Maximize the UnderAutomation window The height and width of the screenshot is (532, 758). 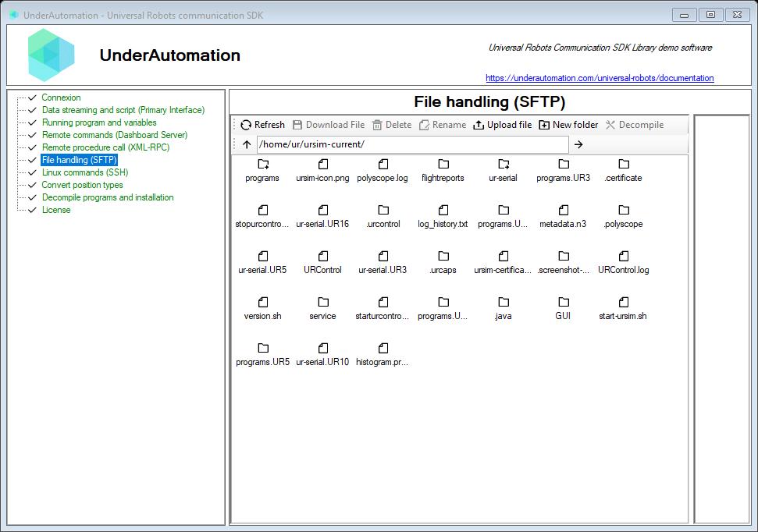710,15
